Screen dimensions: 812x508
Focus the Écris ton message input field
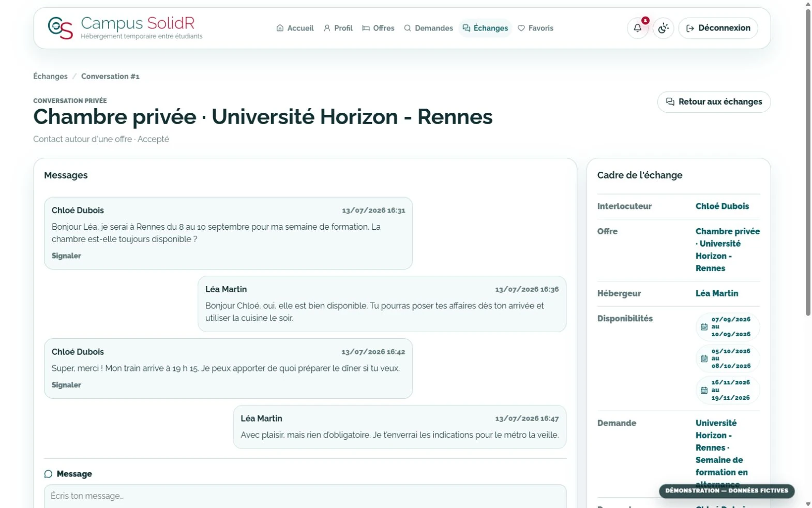pyautogui.click(x=305, y=496)
